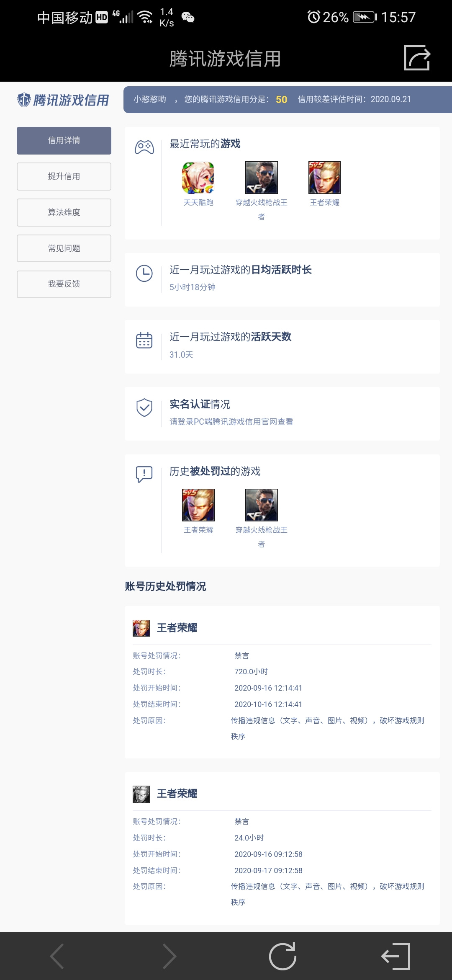This screenshot has width=452, height=980.
Task: Open 王者荣耀 icon under punished games
Action: tap(198, 505)
